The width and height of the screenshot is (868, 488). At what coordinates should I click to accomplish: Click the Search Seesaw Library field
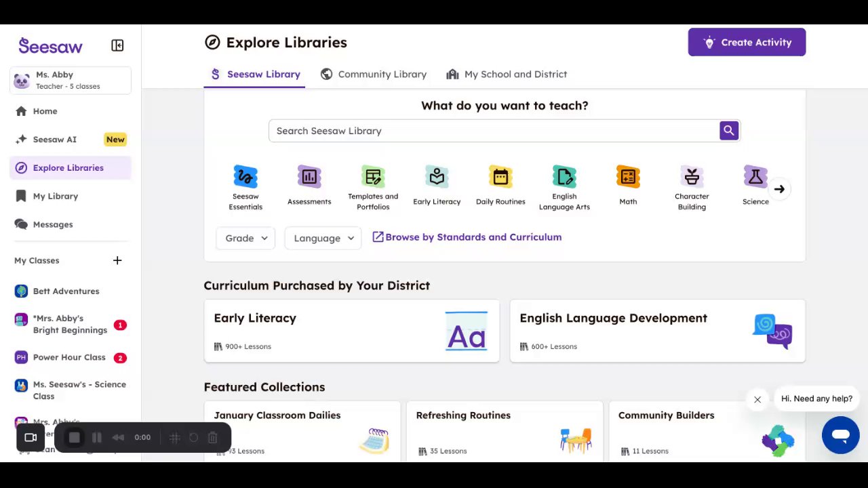tap(494, 131)
